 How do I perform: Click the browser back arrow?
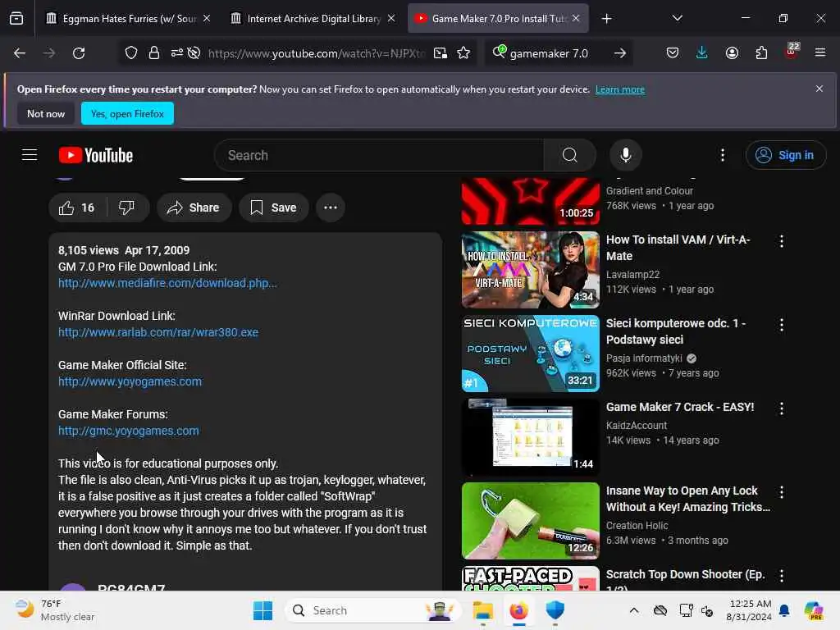point(20,53)
